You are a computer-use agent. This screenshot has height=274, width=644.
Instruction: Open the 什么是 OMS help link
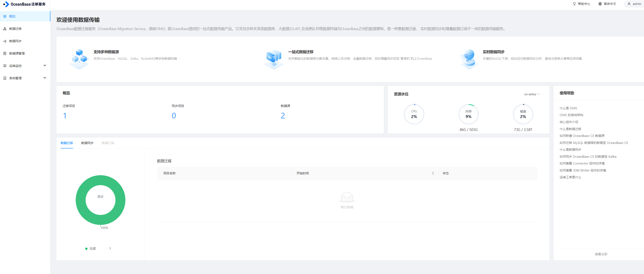pyautogui.click(x=568, y=108)
